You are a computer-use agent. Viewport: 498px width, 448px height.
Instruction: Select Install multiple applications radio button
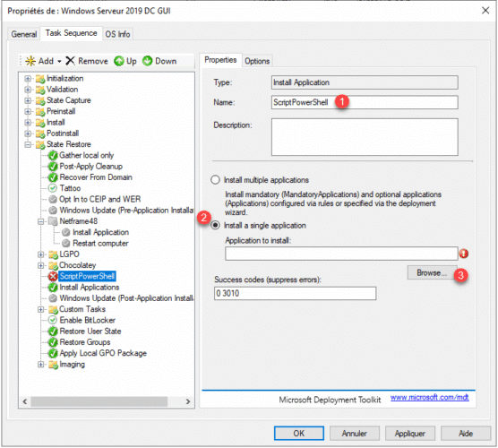tap(215, 180)
